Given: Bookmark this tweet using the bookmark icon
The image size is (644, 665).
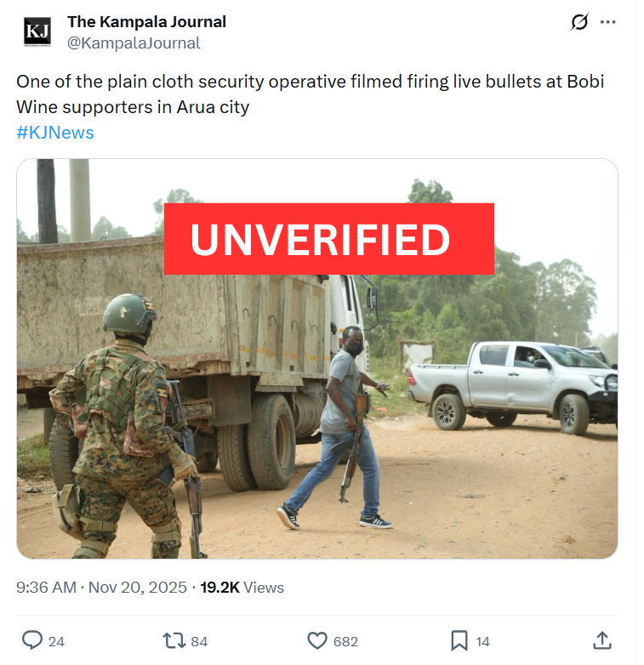Looking at the screenshot, I should click(459, 640).
